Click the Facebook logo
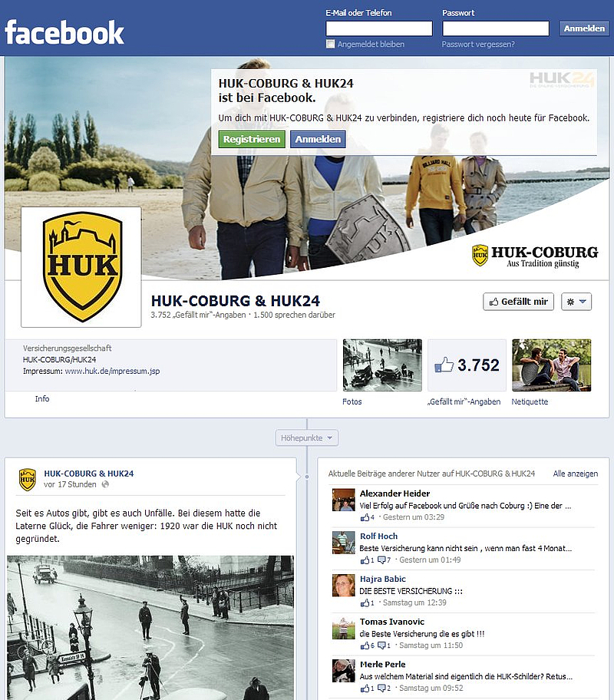 [64, 32]
